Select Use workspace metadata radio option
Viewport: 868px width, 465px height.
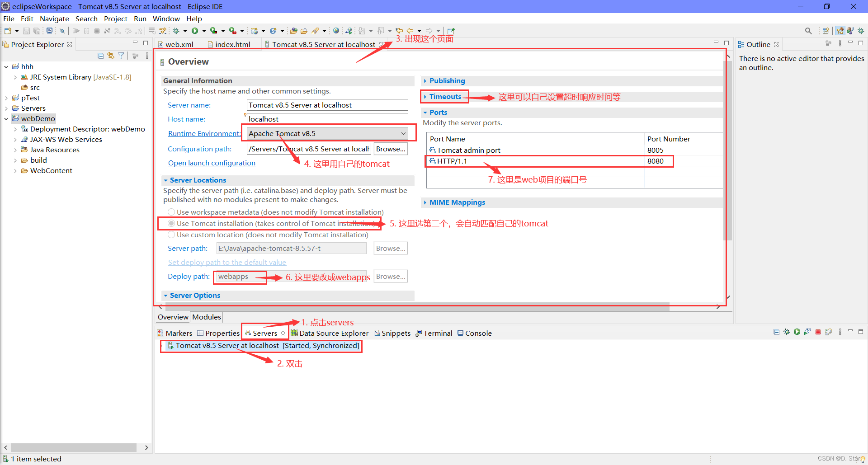(x=171, y=212)
